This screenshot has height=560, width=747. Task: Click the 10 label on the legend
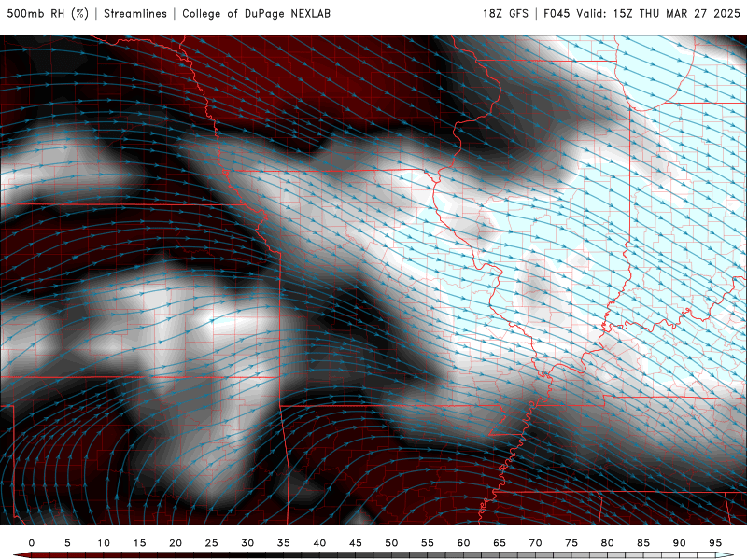(104, 543)
